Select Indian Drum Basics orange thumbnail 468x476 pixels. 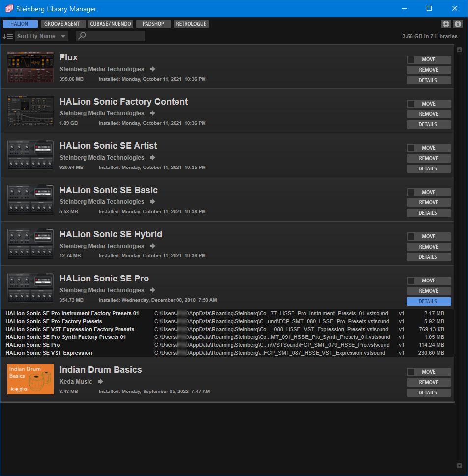(x=30, y=379)
